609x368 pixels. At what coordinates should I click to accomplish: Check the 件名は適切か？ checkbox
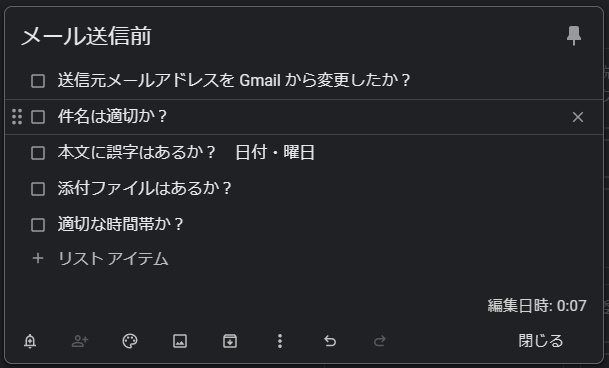[38, 117]
